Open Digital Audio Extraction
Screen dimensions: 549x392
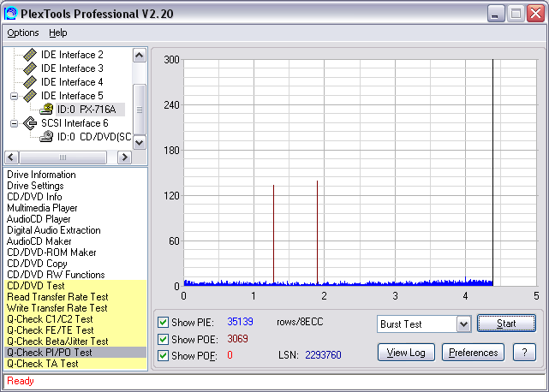pyautogui.click(x=54, y=230)
